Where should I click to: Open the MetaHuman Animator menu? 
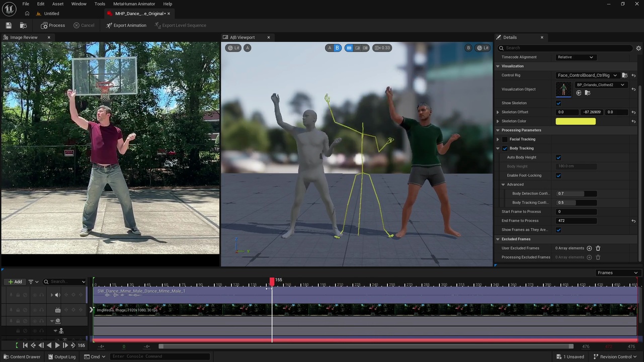coord(134,4)
